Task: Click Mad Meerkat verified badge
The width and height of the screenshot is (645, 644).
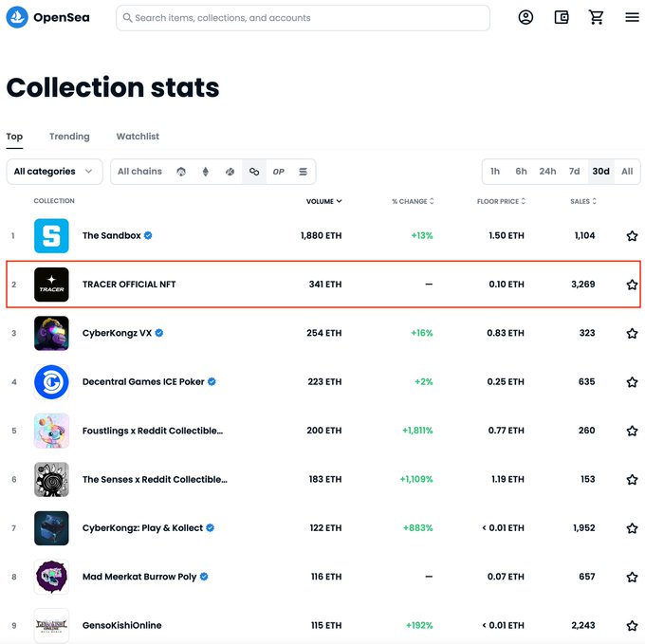Action: click(x=204, y=577)
